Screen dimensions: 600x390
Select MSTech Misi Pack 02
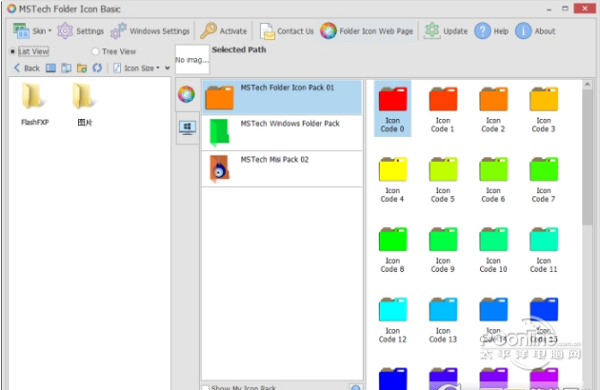tap(282, 169)
